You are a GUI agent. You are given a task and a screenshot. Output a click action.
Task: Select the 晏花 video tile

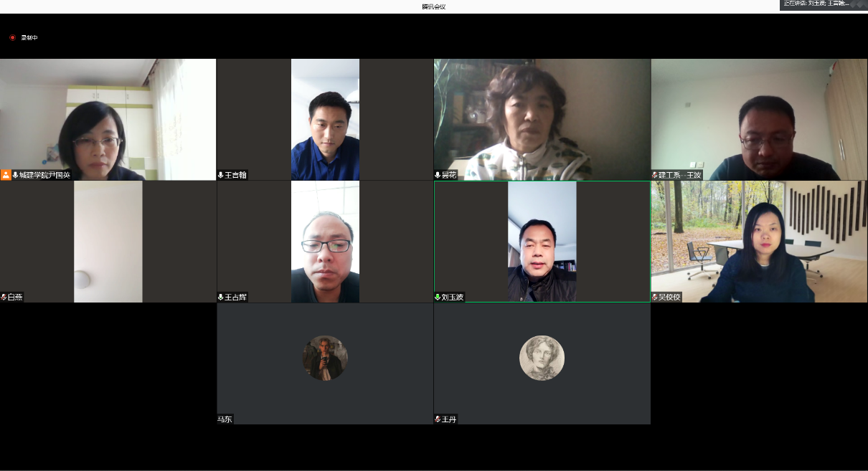click(542, 119)
